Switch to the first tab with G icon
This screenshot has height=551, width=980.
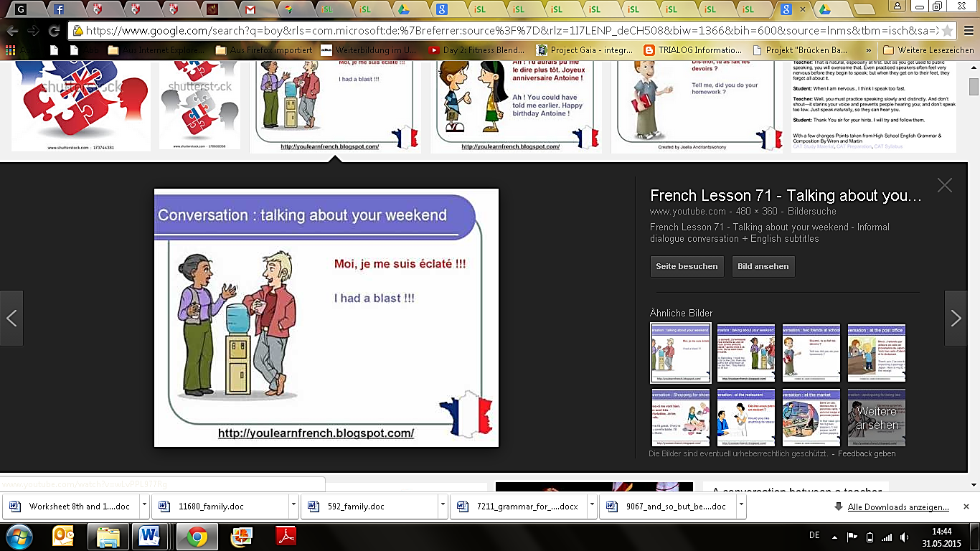tap(20, 9)
